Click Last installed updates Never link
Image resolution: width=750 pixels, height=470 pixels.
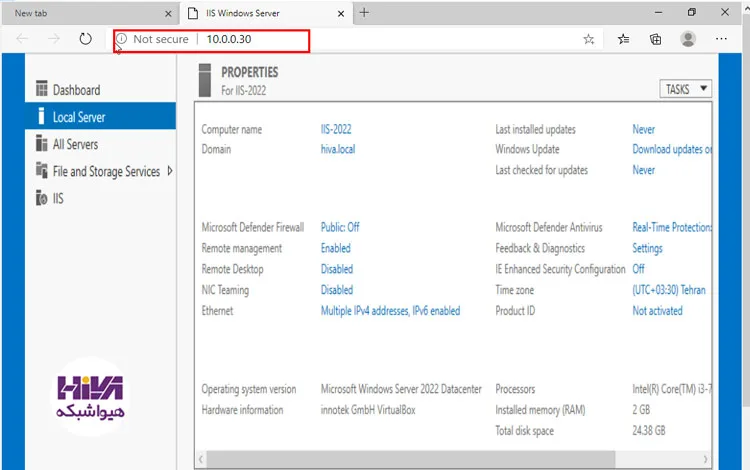pos(643,129)
